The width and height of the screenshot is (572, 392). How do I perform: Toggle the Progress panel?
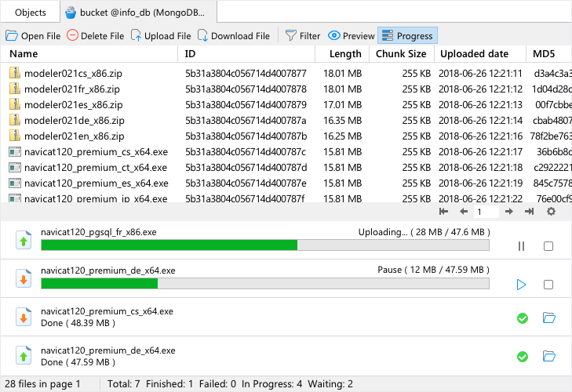tap(407, 36)
